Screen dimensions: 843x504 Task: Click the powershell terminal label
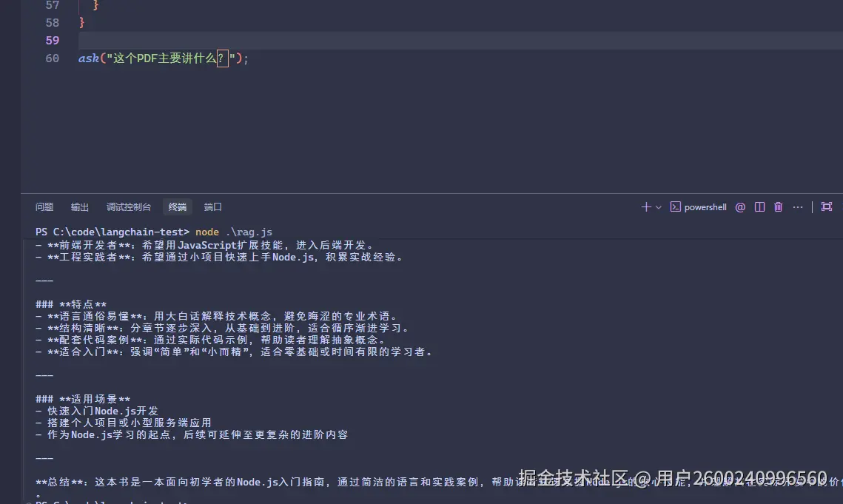pos(705,207)
